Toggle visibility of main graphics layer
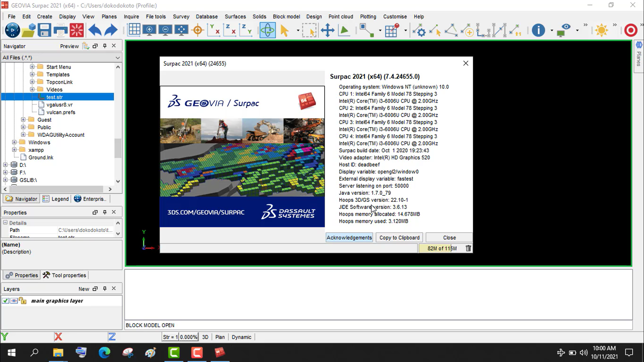 tap(13, 301)
